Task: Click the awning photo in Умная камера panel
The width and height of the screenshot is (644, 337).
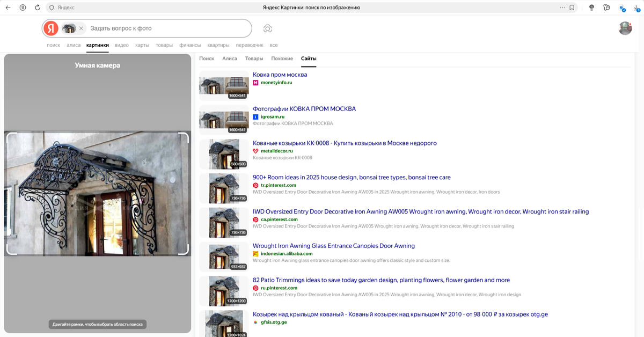Action: (x=98, y=193)
